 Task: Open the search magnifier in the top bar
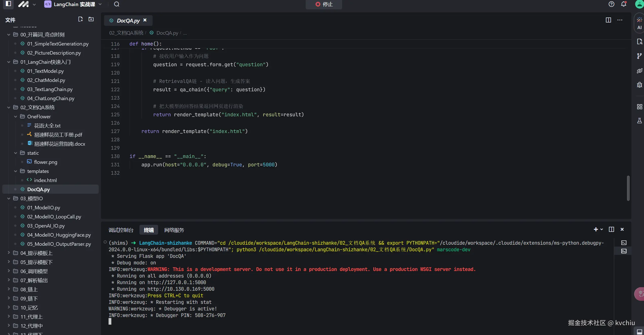click(116, 4)
